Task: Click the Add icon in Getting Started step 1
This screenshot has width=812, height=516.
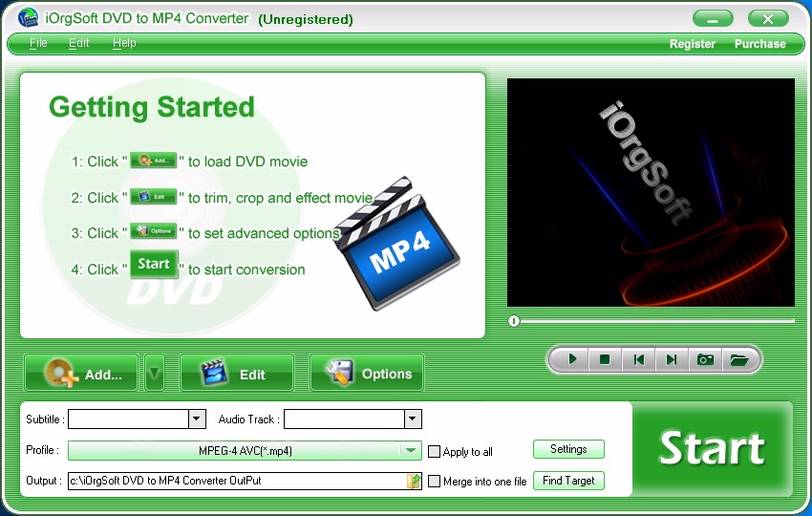Action: (153, 161)
